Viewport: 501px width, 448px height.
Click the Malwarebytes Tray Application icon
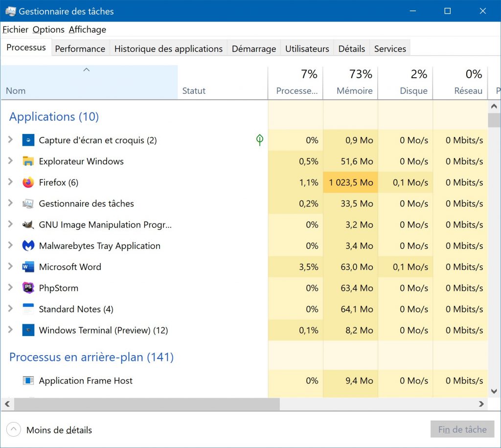(x=28, y=246)
